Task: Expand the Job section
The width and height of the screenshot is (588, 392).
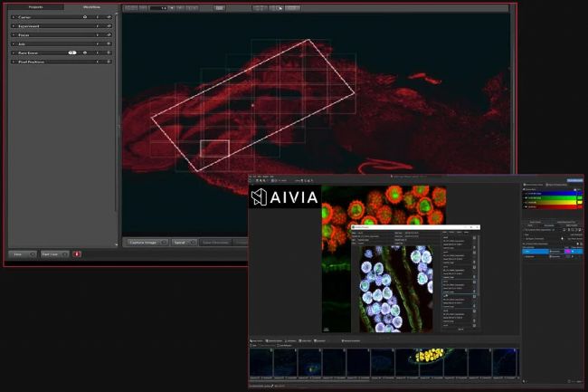Action: coord(14,44)
